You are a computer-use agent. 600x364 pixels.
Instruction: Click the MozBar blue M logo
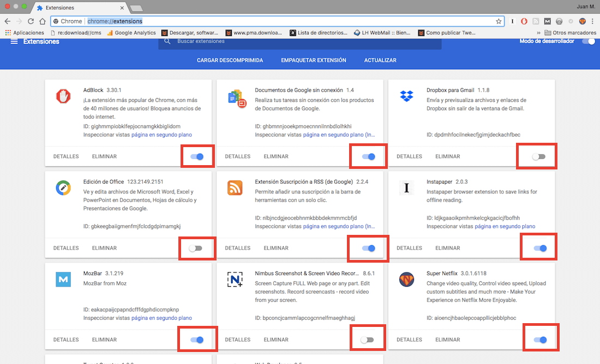[x=63, y=280]
